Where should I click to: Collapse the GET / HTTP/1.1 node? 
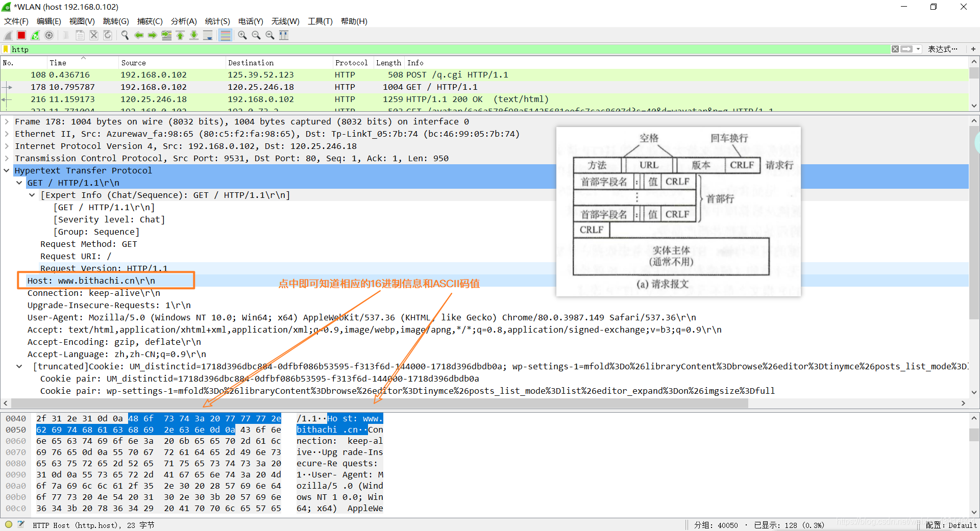click(19, 183)
